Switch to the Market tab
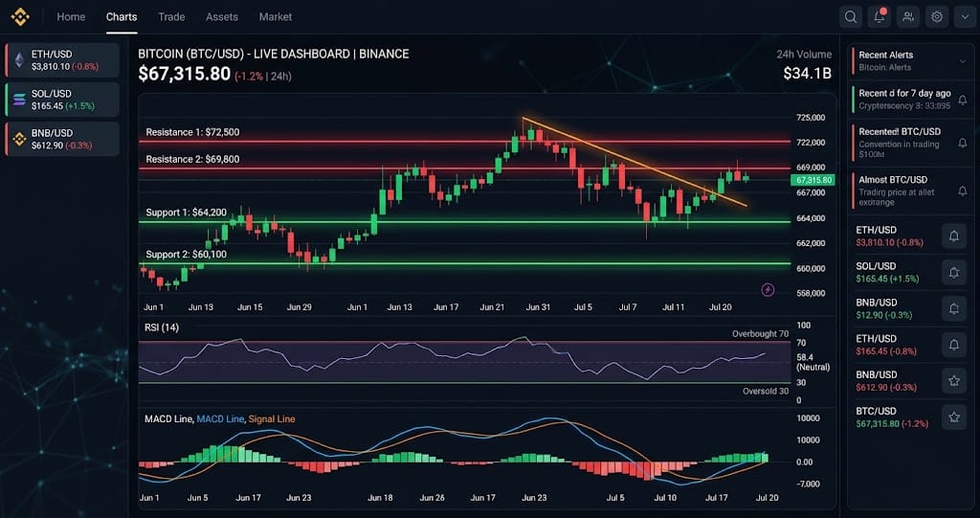Screen dimensions: 980x518 pyautogui.click(x=276, y=17)
